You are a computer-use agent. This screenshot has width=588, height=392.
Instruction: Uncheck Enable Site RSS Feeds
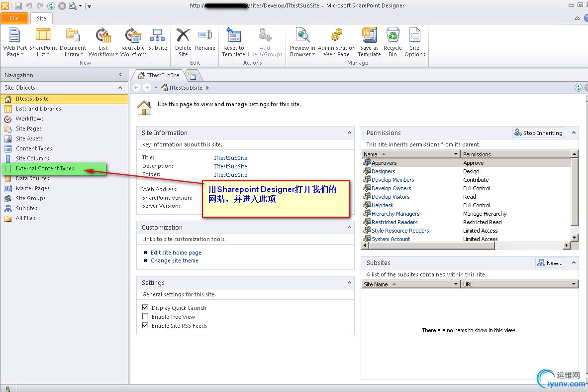[145, 326]
